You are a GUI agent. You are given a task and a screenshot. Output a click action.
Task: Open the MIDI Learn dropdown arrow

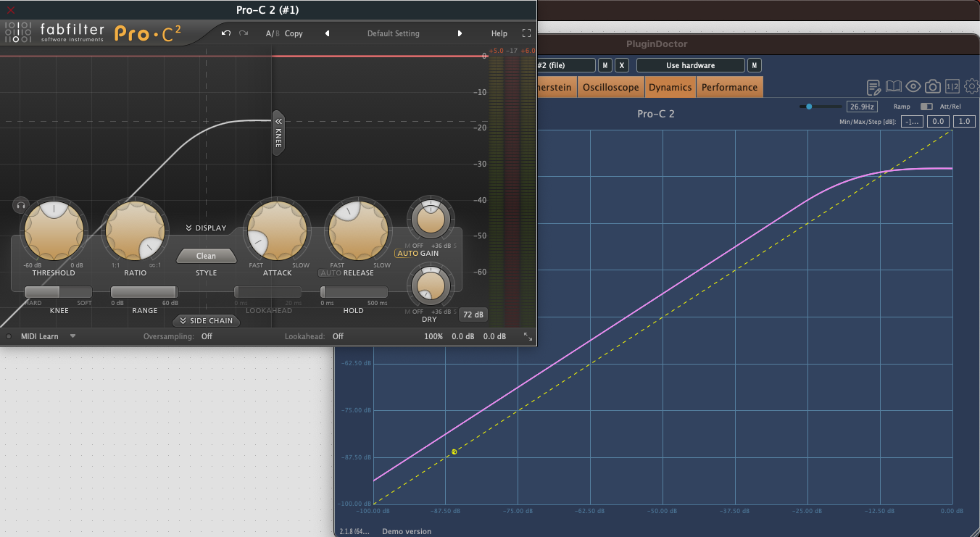coord(73,336)
